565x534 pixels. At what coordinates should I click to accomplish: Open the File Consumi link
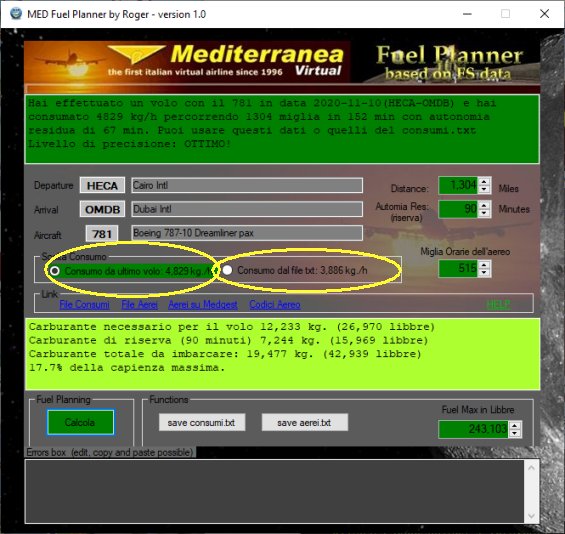coord(84,305)
